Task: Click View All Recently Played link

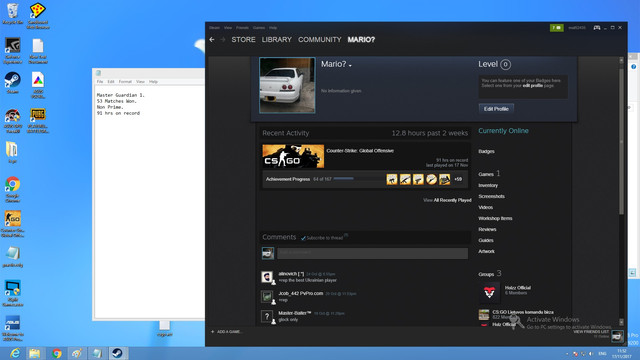Action: point(447,200)
